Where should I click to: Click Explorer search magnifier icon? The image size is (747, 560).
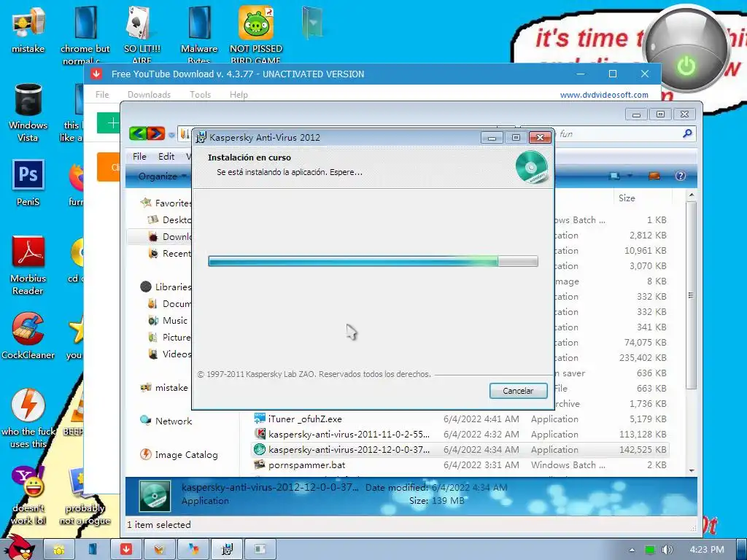point(687,134)
